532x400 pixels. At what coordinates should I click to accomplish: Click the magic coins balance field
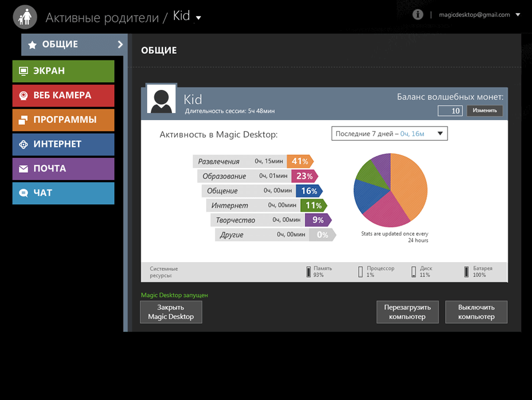pos(450,111)
